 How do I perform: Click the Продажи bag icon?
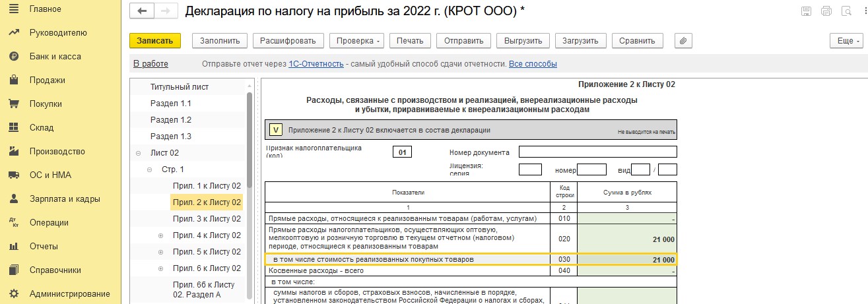pos(13,80)
